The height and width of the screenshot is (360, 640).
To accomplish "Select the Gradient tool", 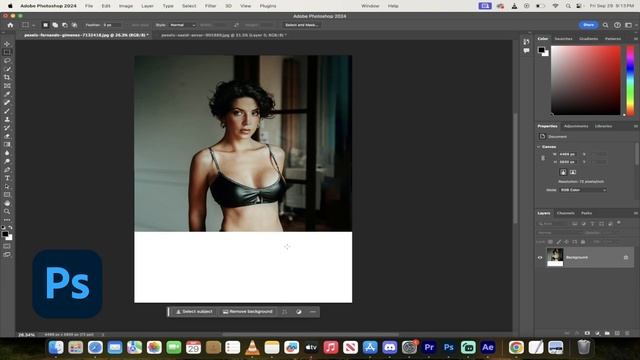I will tap(7, 144).
